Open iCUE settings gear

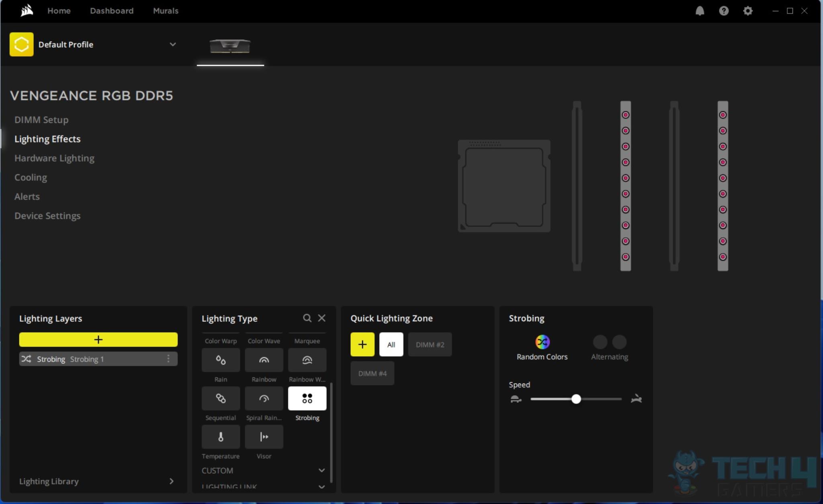pos(747,11)
